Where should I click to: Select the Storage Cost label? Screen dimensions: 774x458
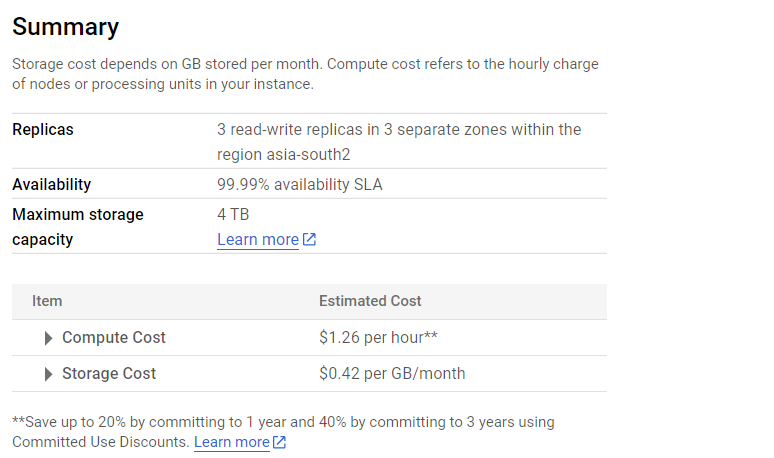point(109,374)
